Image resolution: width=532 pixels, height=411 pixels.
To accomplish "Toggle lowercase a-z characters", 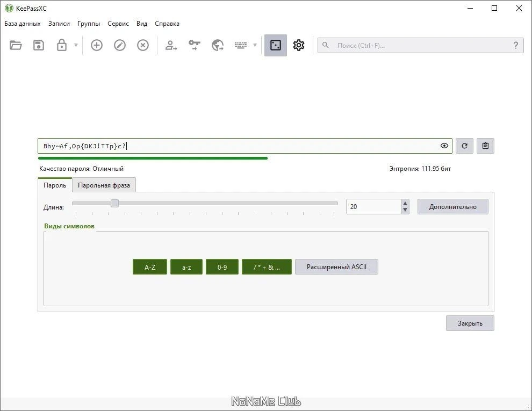I will (186, 267).
